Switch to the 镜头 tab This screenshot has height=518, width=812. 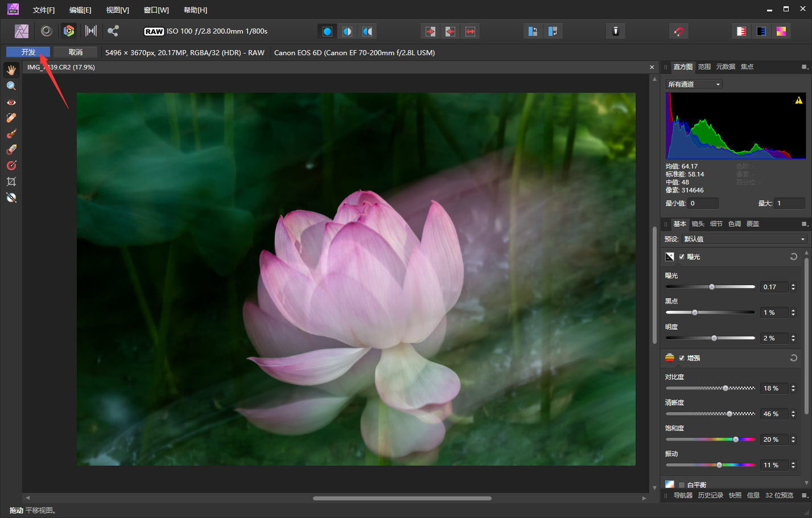(698, 224)
